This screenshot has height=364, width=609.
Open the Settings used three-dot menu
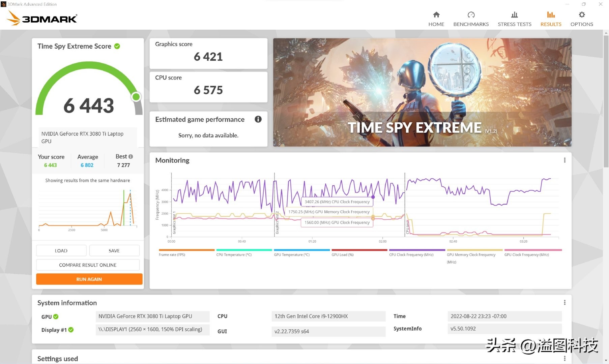point(564,358)
